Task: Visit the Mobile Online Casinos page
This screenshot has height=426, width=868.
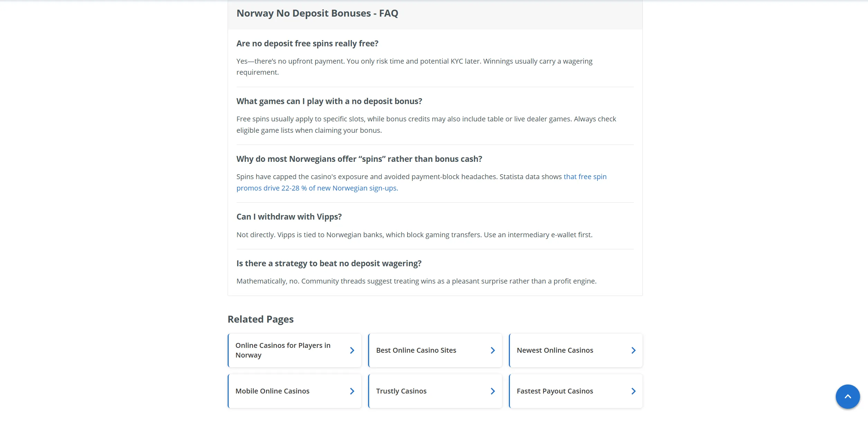Action: tap(294, 391)
